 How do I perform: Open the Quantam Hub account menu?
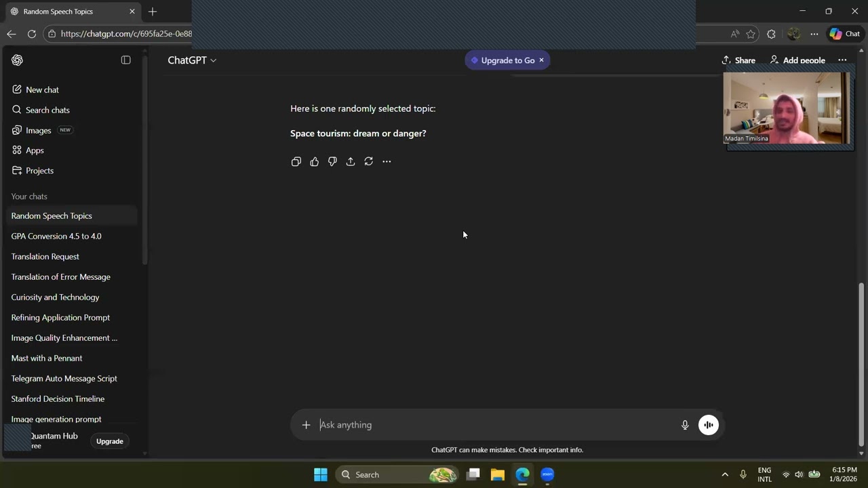[44, 441]
